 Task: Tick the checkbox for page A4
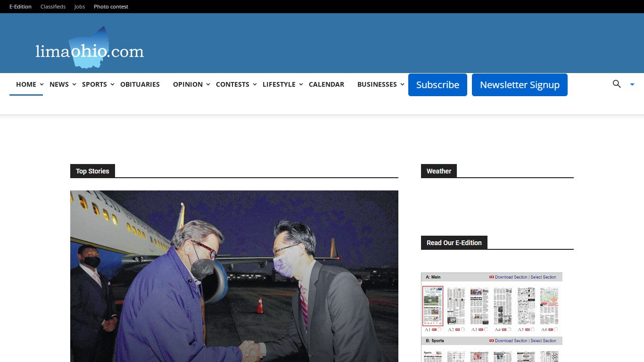coord(509,329)
